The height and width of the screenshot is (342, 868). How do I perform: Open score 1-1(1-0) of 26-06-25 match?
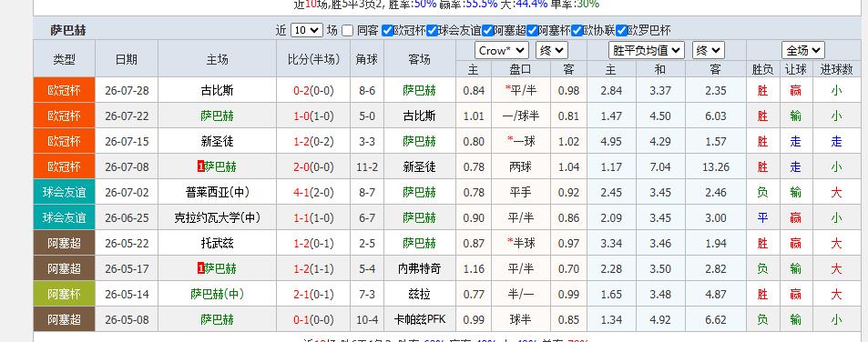[313, 217]
